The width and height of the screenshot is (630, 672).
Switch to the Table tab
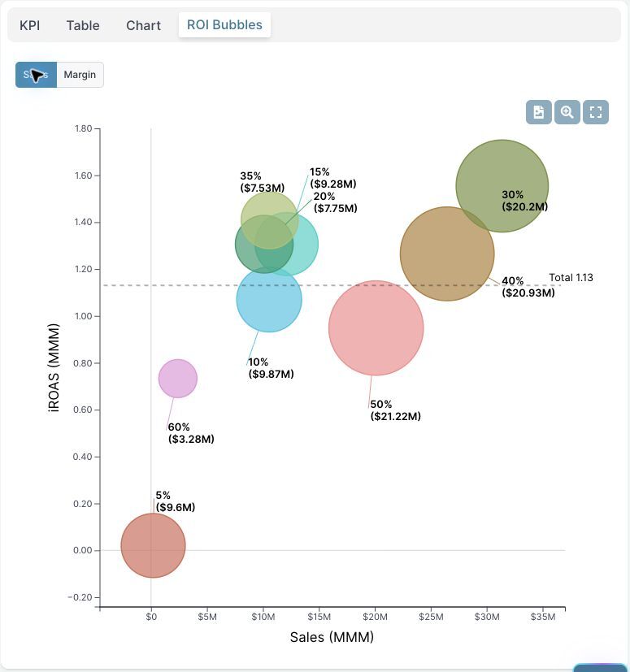click(x=83, y=25)
